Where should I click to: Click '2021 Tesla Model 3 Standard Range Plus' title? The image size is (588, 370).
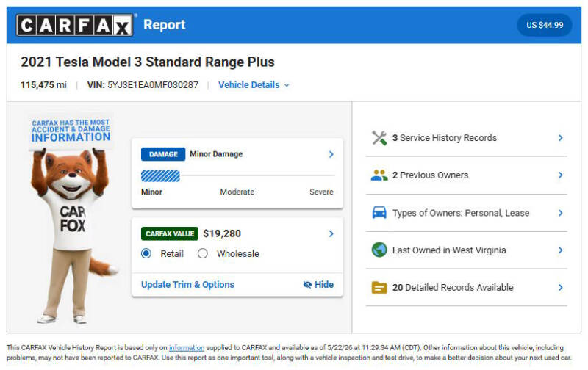[x=148, y=62]
